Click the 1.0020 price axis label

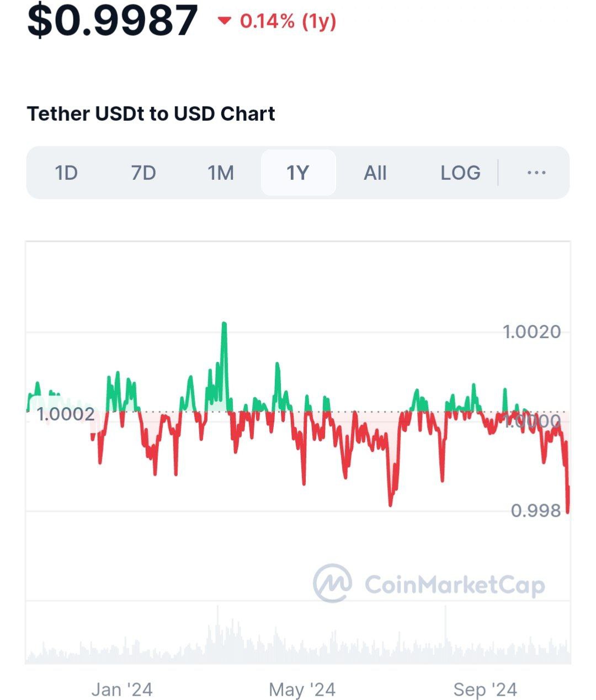click(x=531, y=332)
